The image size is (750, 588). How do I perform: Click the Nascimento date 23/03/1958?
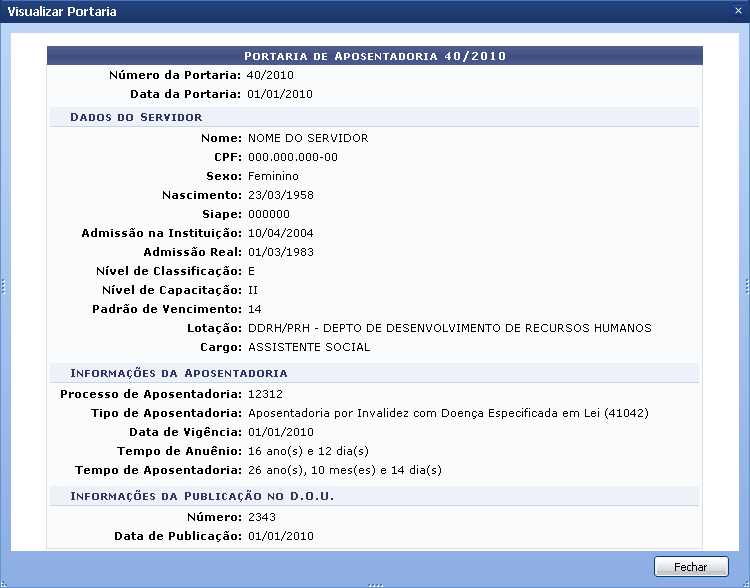[280, 195]
